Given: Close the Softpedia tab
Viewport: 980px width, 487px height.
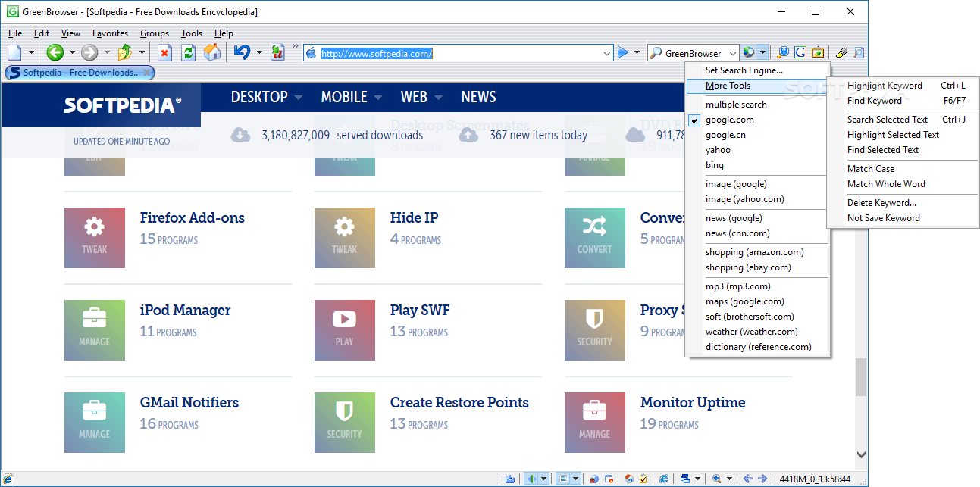Looking at the screenshot, I should pyautogui.click(x=147, y=73).
